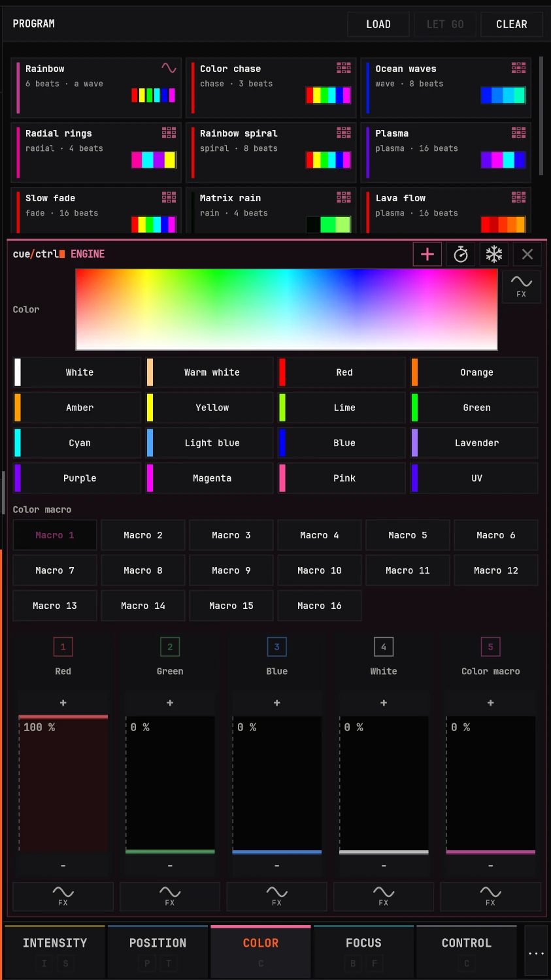Click plus above the White fader
Image resolution: width=551 pixels, height=980 pixels.
(384, 703)
